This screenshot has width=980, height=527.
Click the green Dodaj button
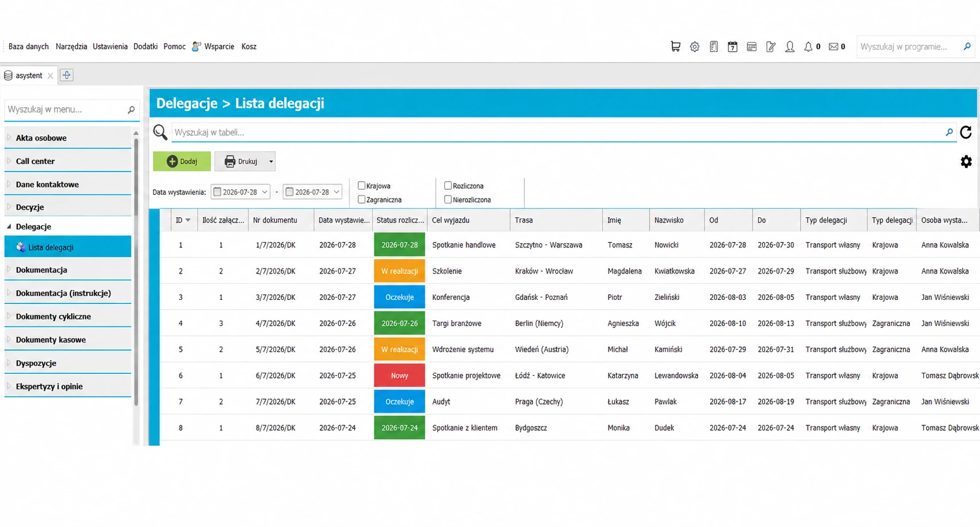tap(182, 162)
